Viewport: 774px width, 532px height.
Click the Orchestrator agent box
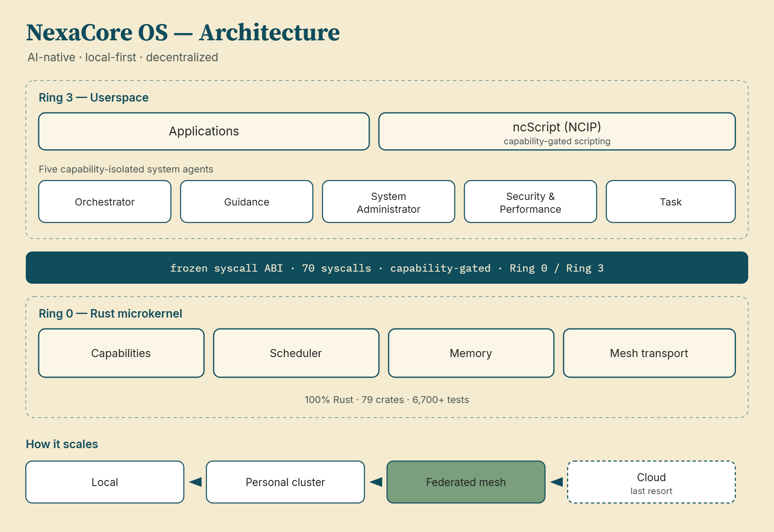105,202
